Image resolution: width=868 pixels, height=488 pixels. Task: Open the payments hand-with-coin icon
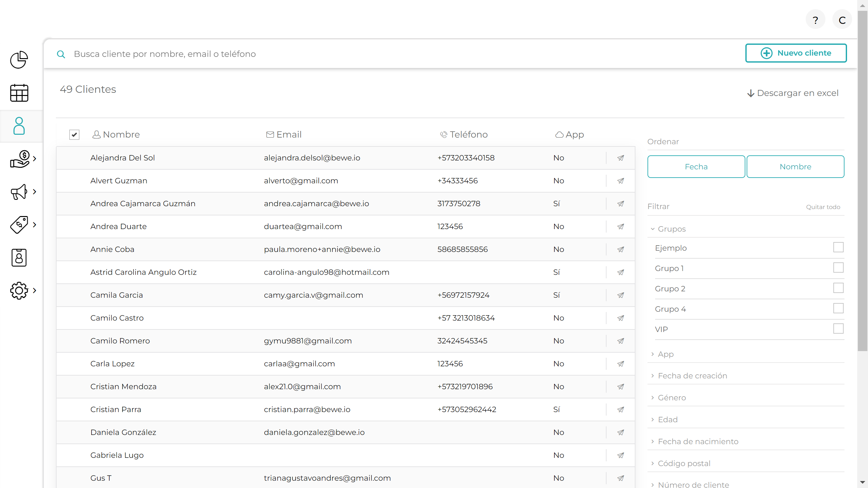tap(20, 159)
